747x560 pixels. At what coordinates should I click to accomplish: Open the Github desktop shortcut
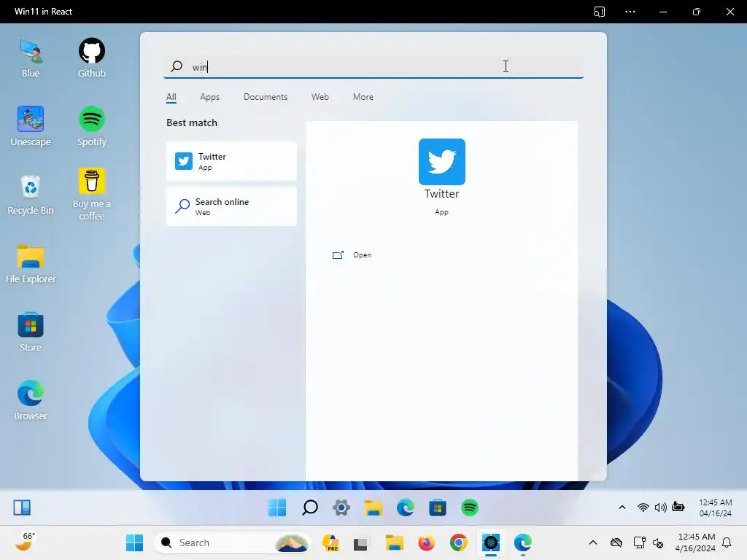[x=91, y=58]
